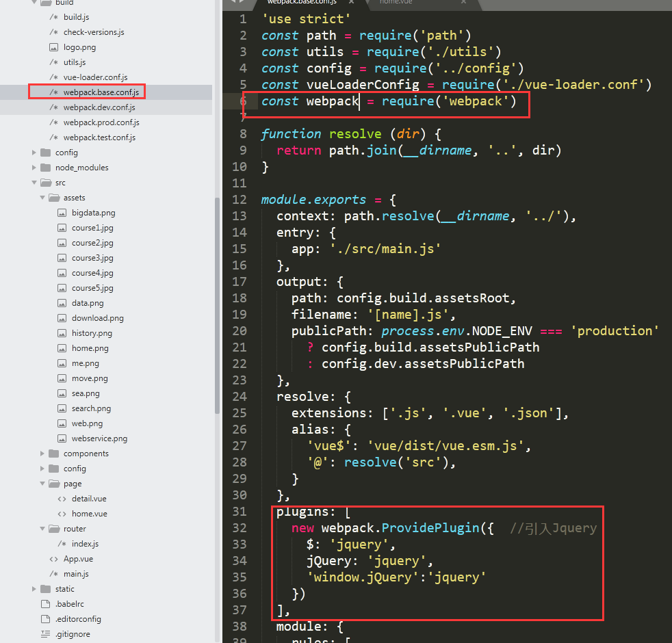Open home.vue in the page folder
Viewport: 672px width, 643px height.
pos(90,514)
